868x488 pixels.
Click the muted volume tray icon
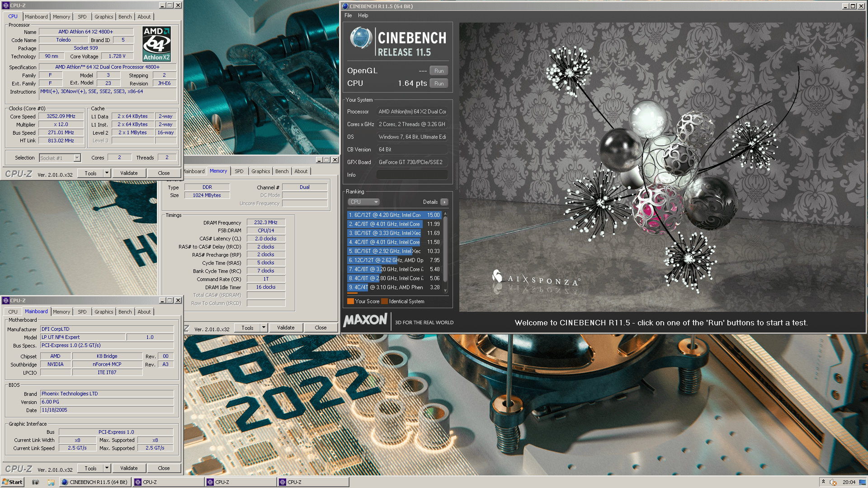833,482
